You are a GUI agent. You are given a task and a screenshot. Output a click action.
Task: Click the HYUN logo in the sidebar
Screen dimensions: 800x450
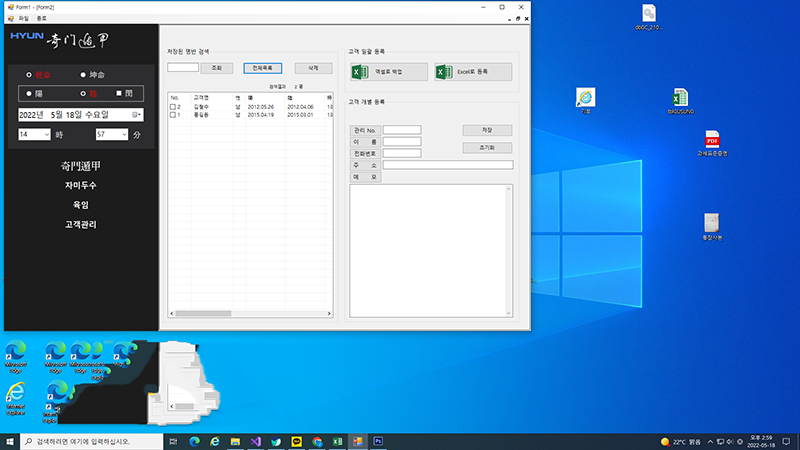click(x=27, y=36)
